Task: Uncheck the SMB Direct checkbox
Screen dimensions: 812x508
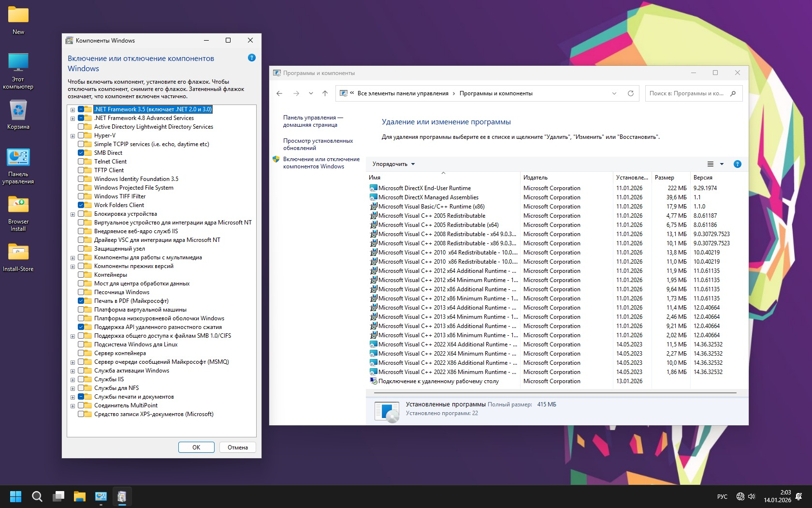Action: coord(81,153)
